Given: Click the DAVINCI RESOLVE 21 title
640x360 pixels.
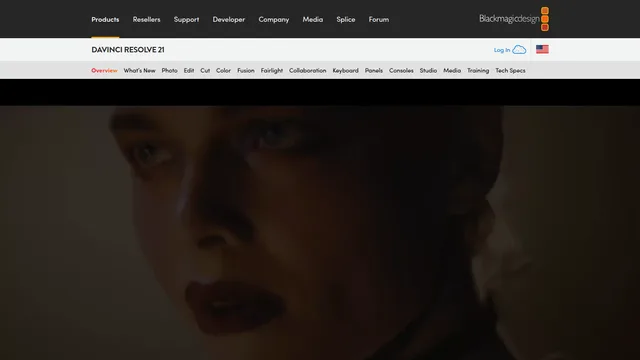Looking at the screenshot, I should [128, 49].
